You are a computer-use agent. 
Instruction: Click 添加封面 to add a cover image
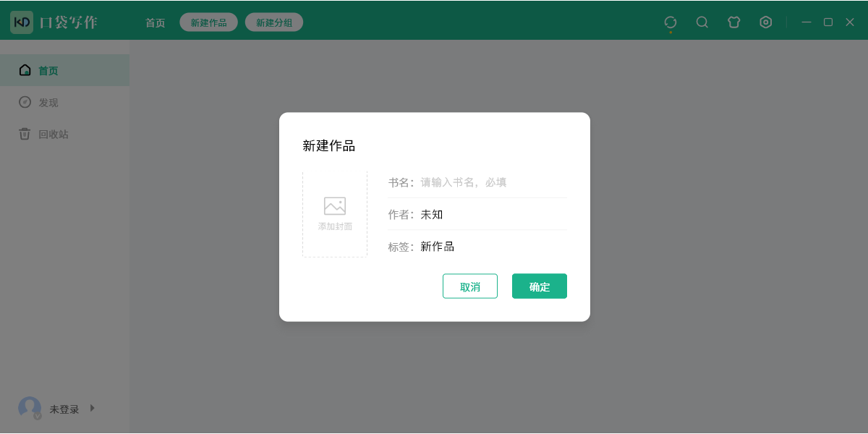334,213
